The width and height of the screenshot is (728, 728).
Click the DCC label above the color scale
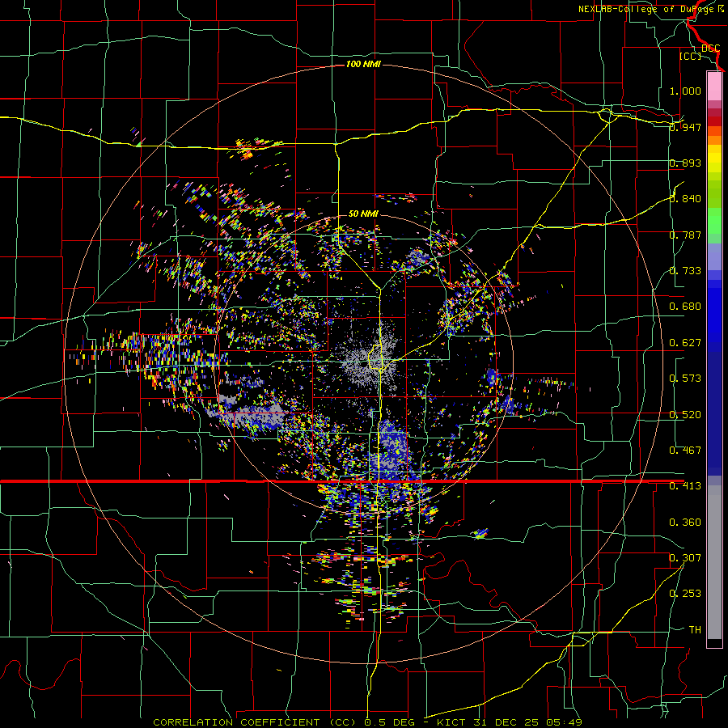click(710, 49)
